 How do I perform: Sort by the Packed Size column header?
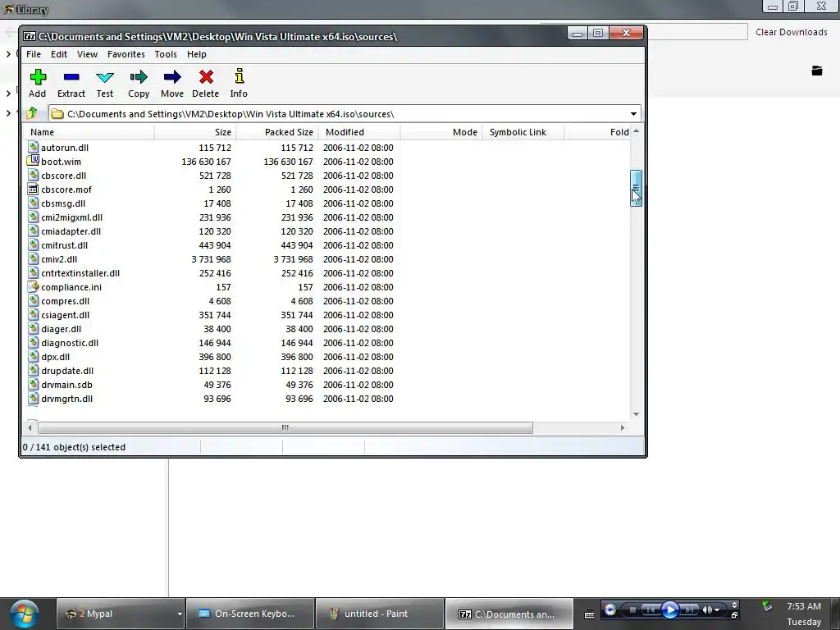pos(277,132)
